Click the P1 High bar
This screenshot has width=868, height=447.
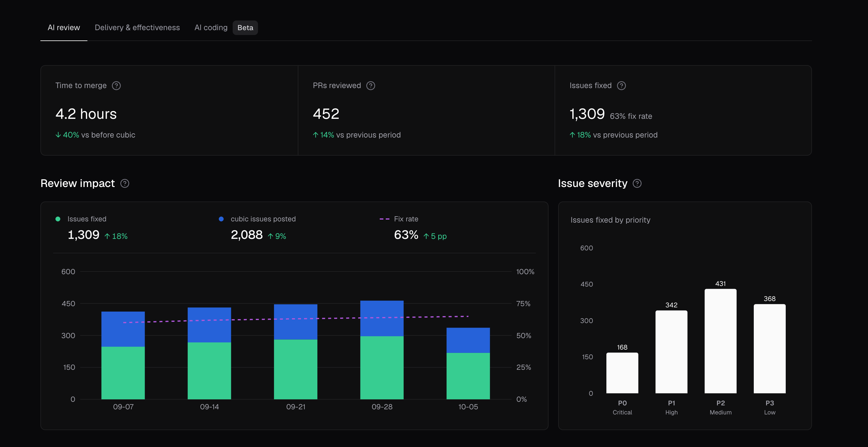pos(671,352)
